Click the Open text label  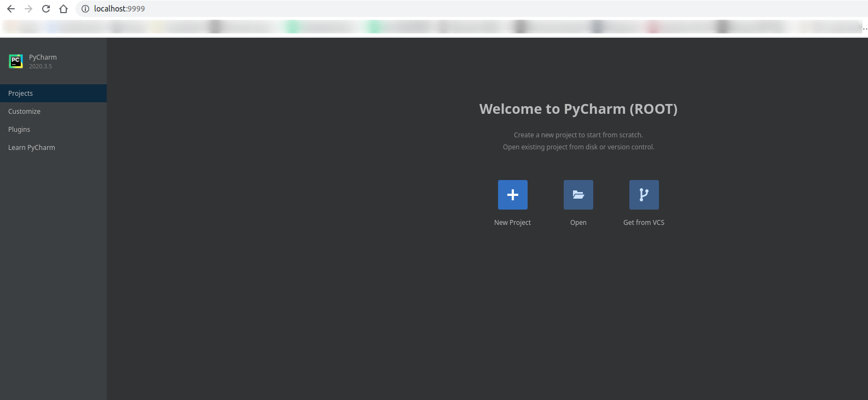(x=578, y=223)
